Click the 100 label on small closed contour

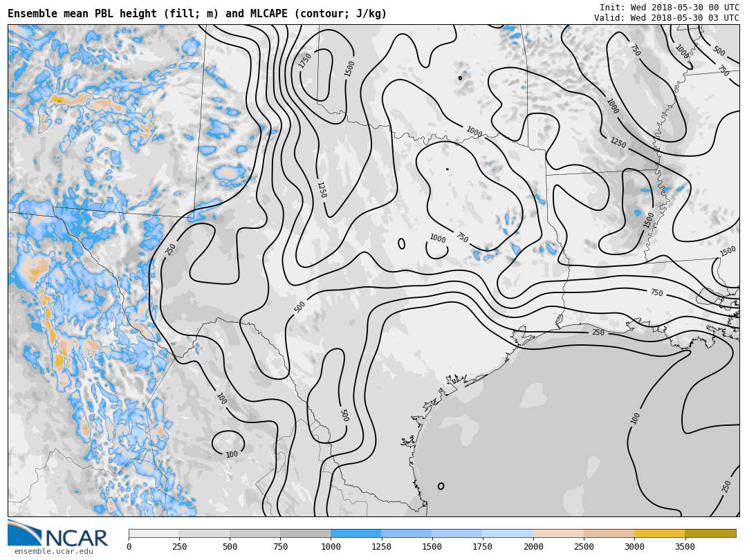coord(232,454)
